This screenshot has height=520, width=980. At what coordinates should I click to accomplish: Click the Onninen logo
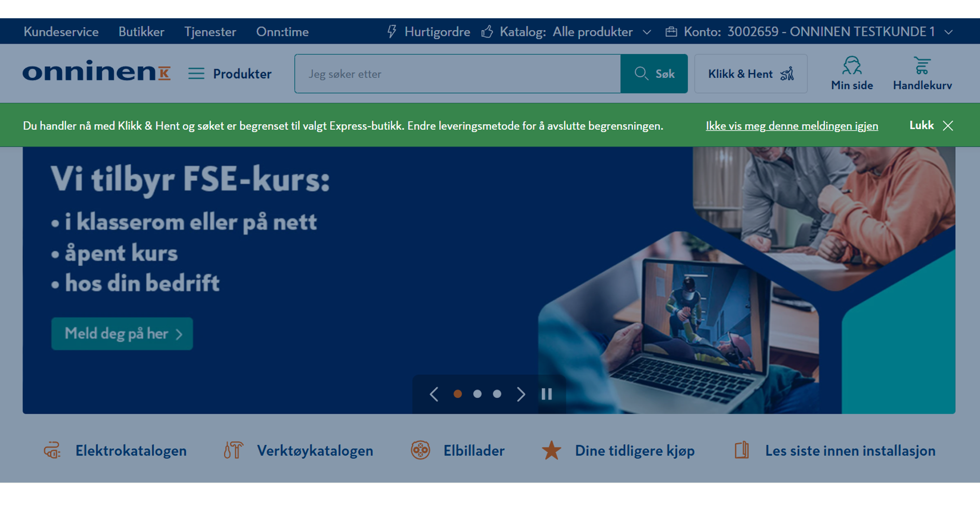(97, 71)
